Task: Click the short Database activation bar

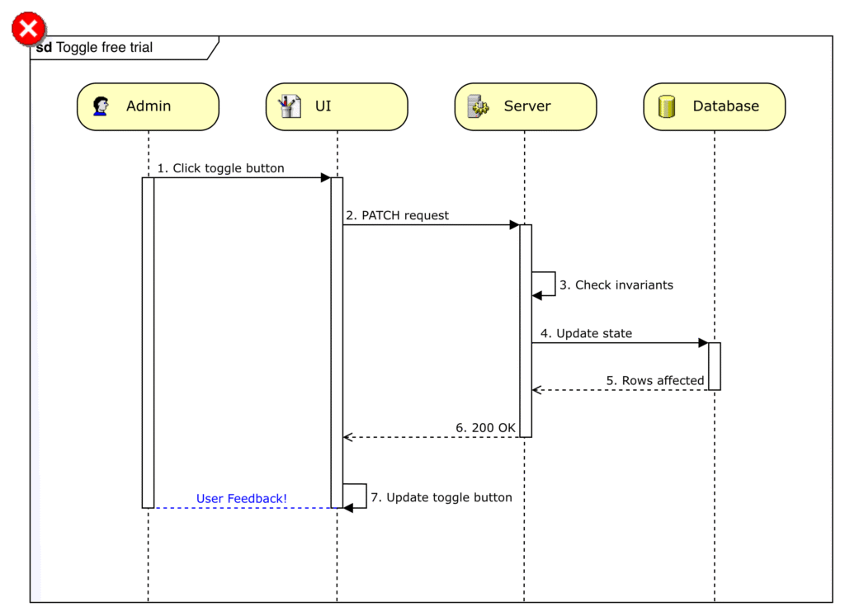Action: [x=715, y=366]
